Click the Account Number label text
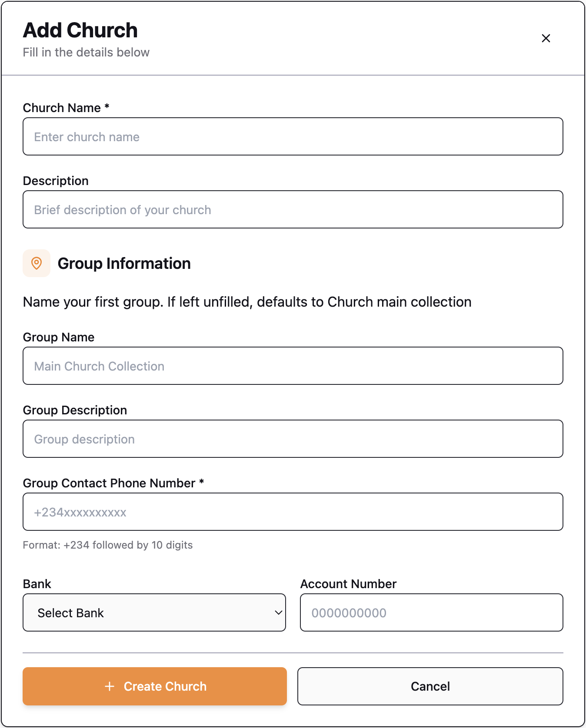The height and width of the screenshot is (728, 586). pyautogui.click(x=349, y=584)
